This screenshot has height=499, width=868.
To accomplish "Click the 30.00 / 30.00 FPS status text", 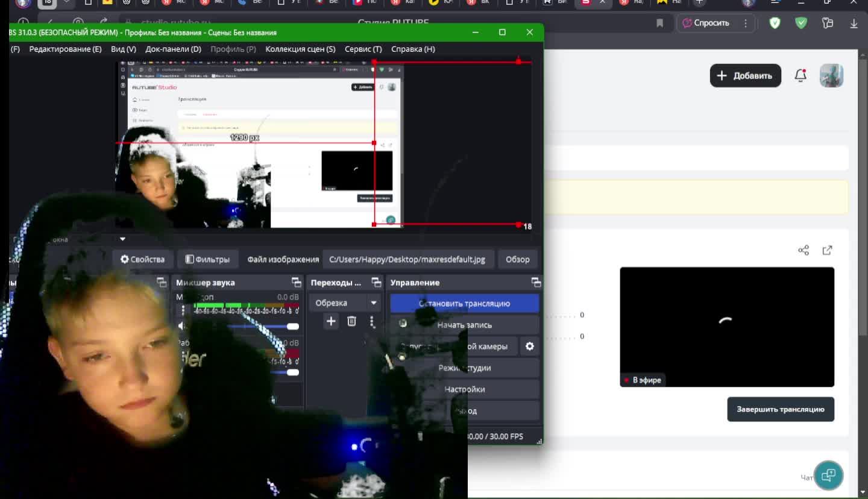I will (x=495, y=436).
